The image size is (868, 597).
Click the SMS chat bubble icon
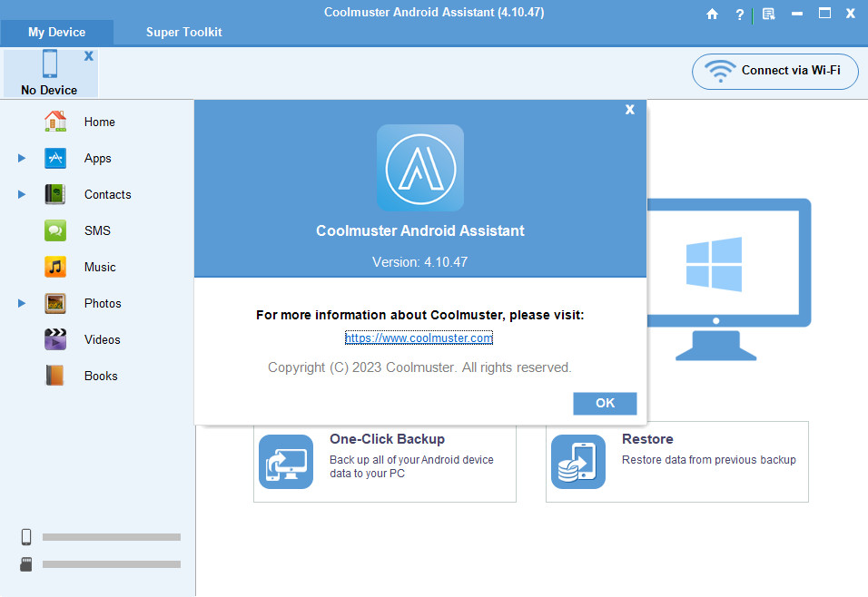(55, 230)
